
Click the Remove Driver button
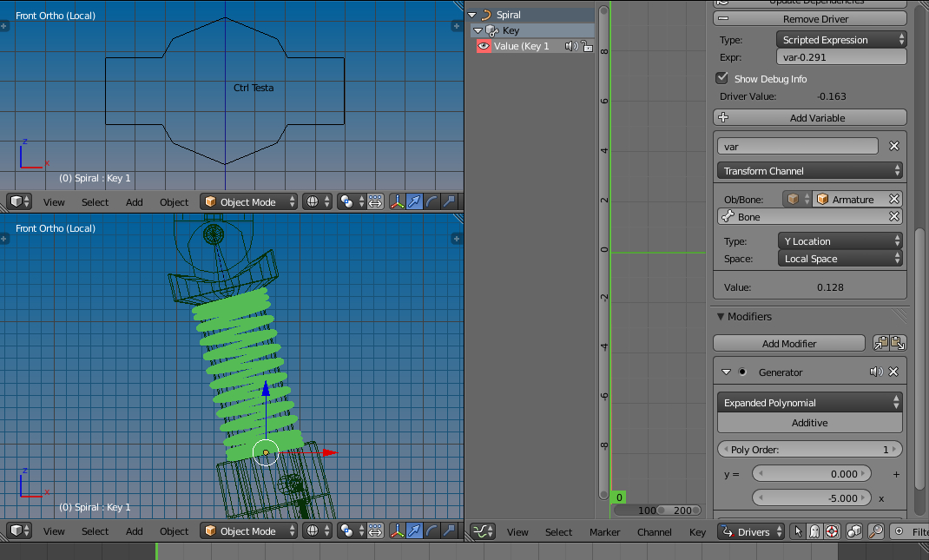tap(810, 19)
